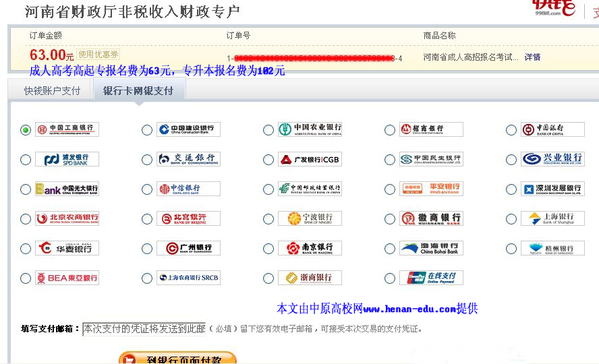Click the UnionPay Online Payment logo

(431, 278)
